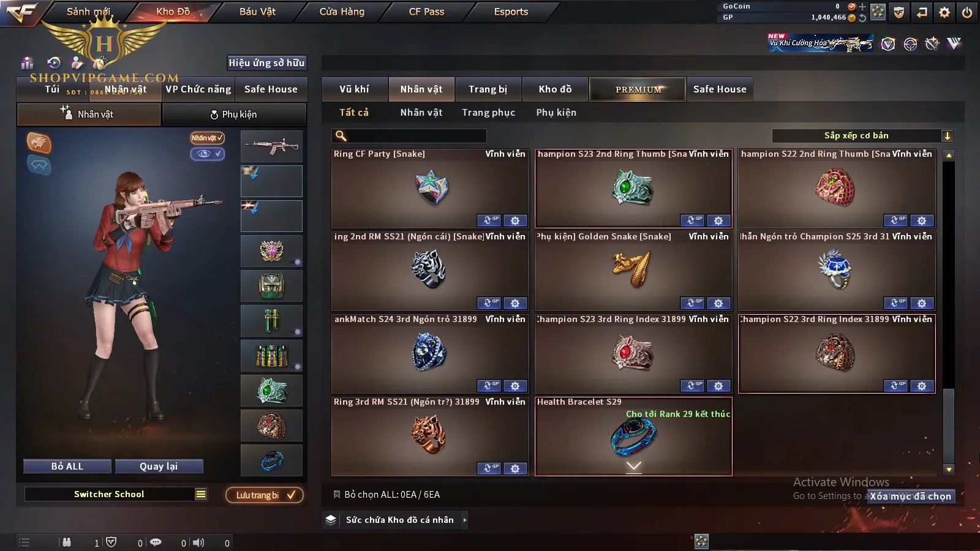Viewport: 980px width, 551px height.
Task: Select the blue bracelet slot in loadout
Action: pyautogui.click(x=271, y=460)
